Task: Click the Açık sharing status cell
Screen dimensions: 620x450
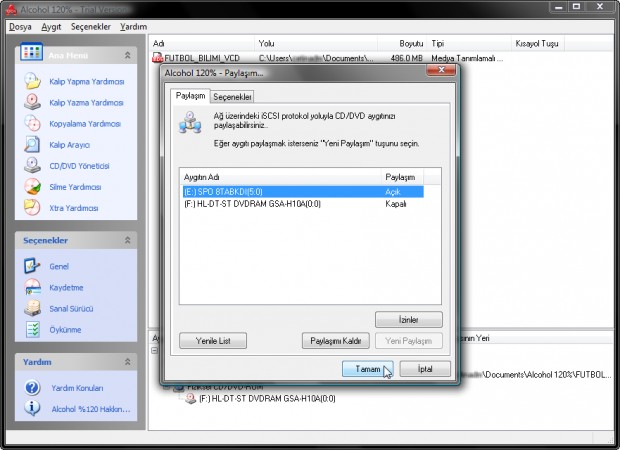Action: click(393, 192)
